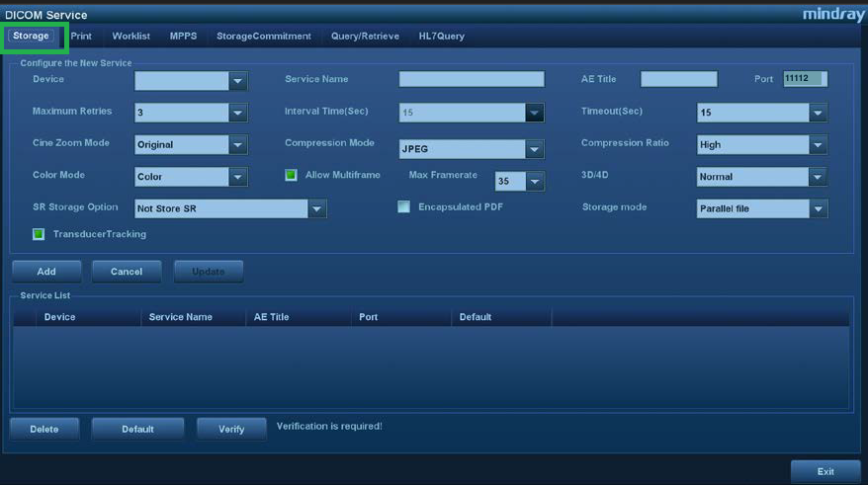The height and width of the screenshot is (485, 868).
Task: Click the Default button below Service List
Action: [x=137, y=429]
